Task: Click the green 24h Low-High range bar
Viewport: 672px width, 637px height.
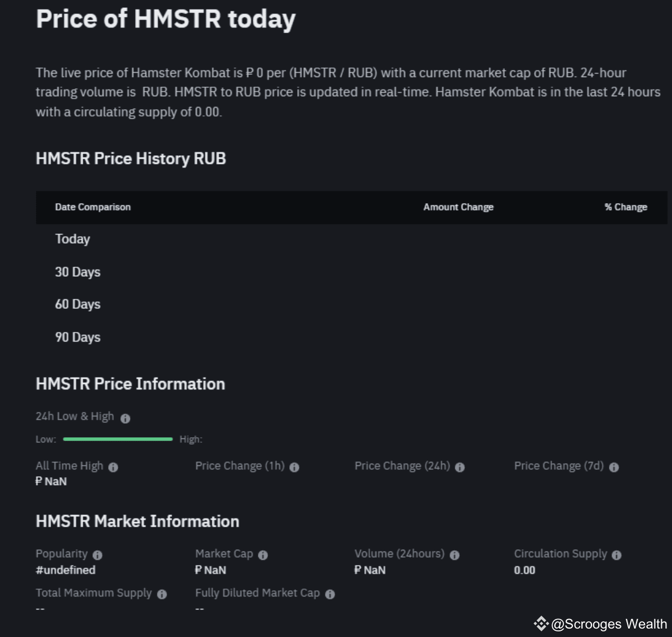Action: 118,439
